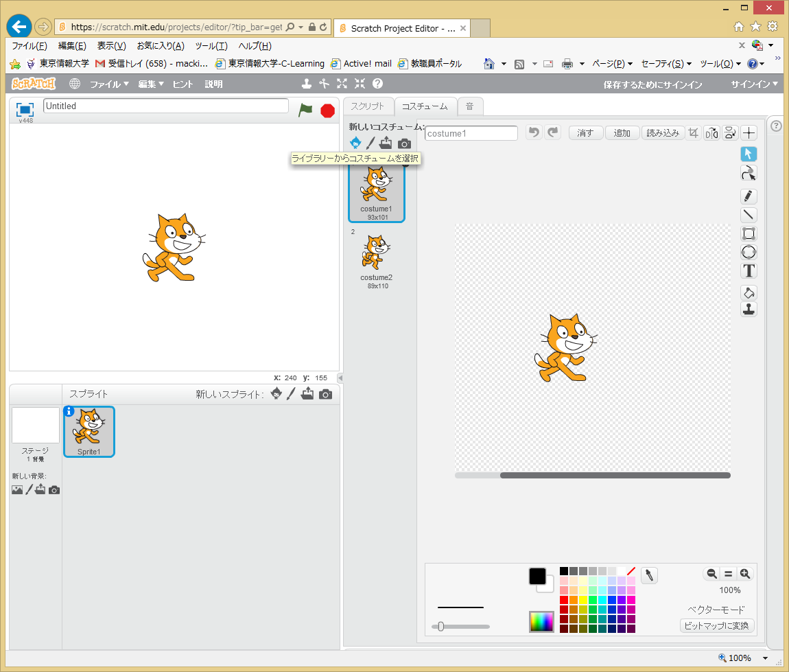Pick the eyedropper color tool

650,575
